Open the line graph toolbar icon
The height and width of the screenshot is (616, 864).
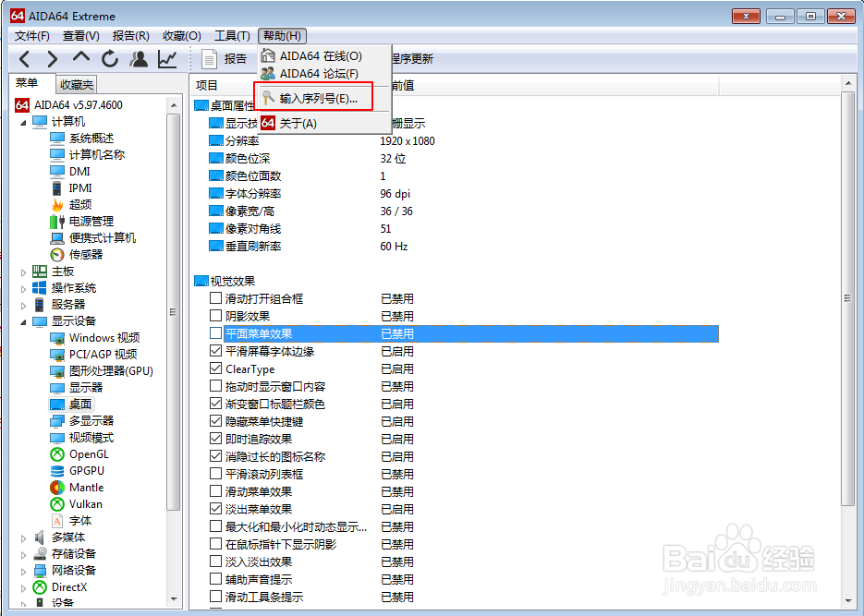point(167,58)
